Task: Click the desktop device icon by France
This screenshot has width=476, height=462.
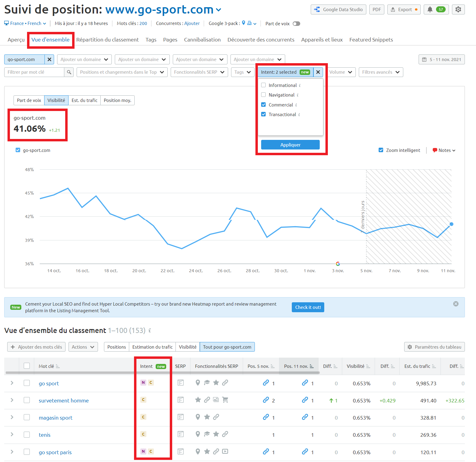Action: coord(7,23)
